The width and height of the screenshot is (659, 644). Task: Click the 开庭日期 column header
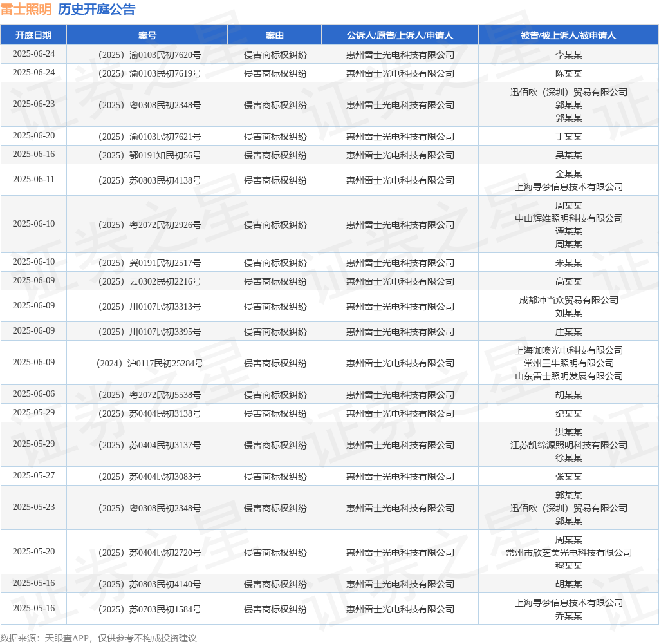click(33, 35)
